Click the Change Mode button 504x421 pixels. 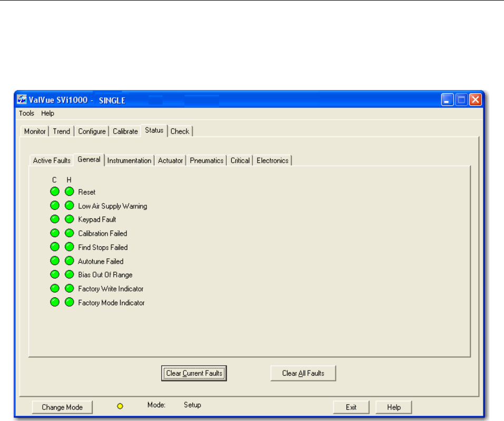(62, 407)
